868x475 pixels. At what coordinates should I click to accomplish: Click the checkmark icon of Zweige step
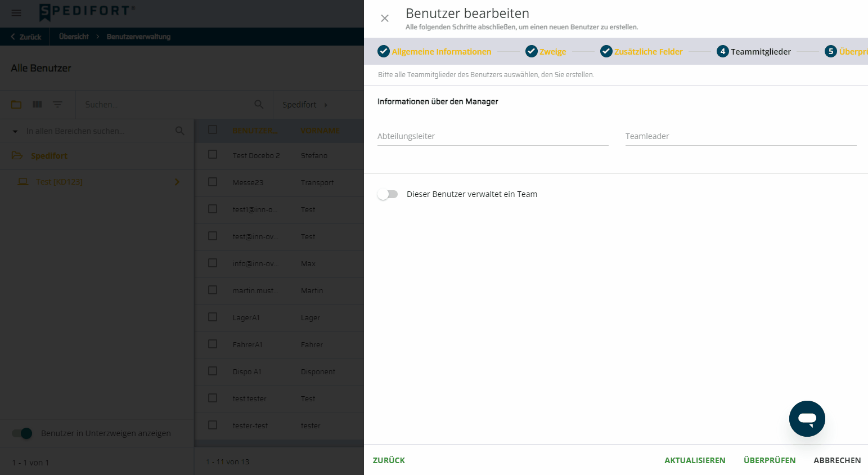point(532,51)
